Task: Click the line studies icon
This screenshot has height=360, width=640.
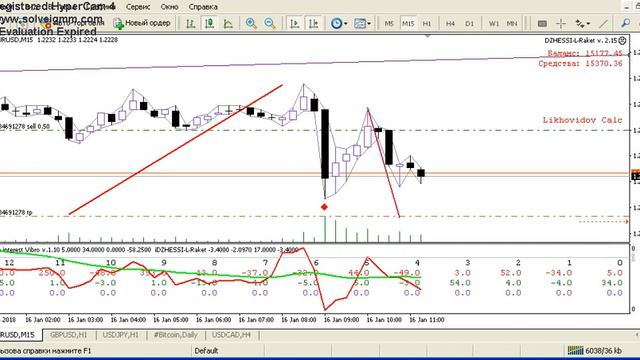Action: point(580,24)
